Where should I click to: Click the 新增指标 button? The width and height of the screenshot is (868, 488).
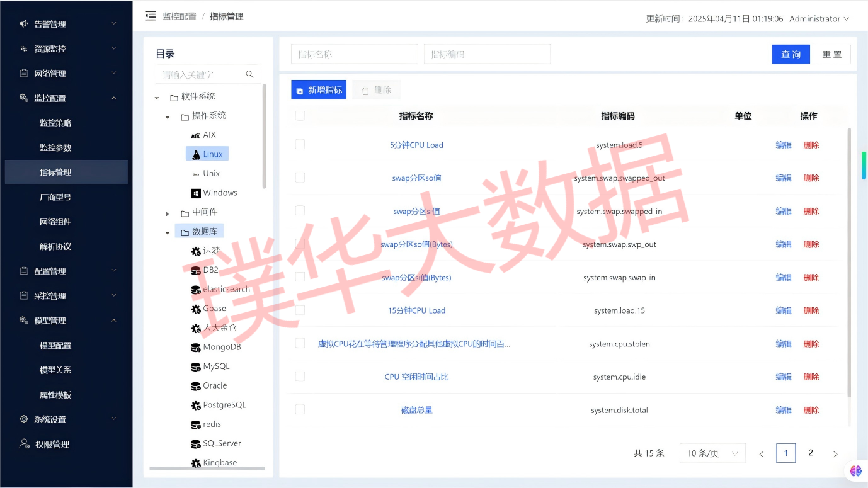pyautogui.click(x=319, y=90)
